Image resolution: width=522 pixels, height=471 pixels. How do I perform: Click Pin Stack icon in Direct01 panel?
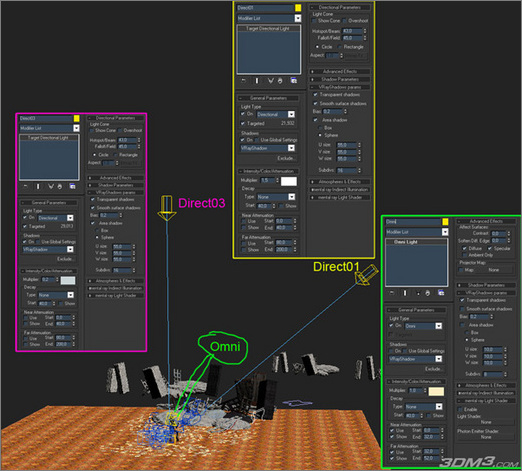[243, 81]
